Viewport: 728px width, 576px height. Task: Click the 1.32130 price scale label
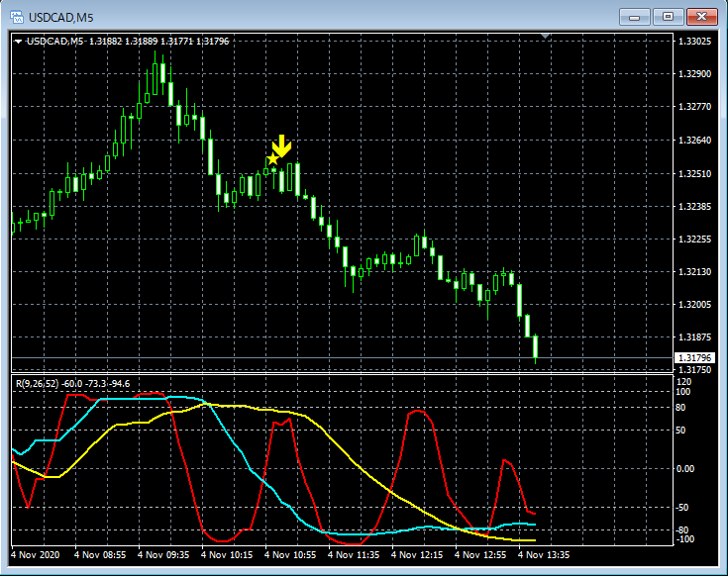tap(694, 272)
